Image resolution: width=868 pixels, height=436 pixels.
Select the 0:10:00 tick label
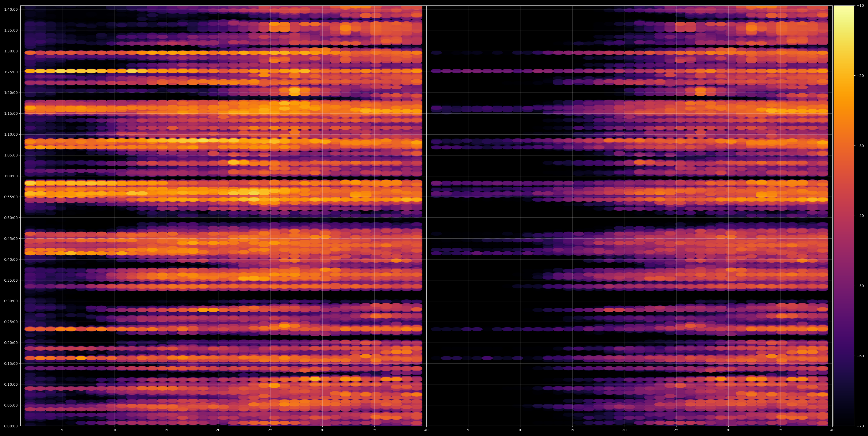11,384
